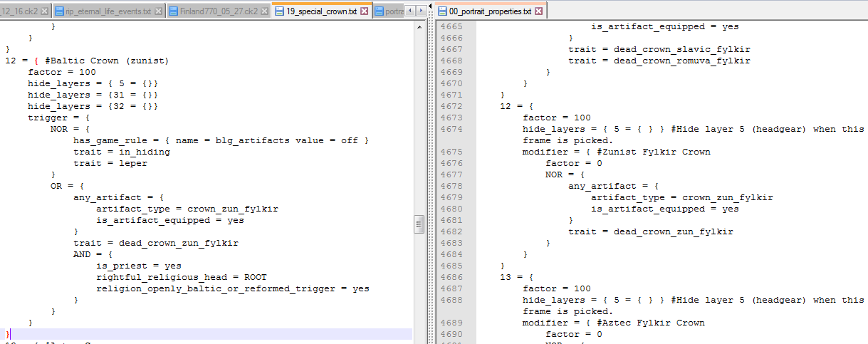This screenshot has width=868, height=344.
Task: Click the left pane vertical scrollbar thumb
Action: pos(419,225)
